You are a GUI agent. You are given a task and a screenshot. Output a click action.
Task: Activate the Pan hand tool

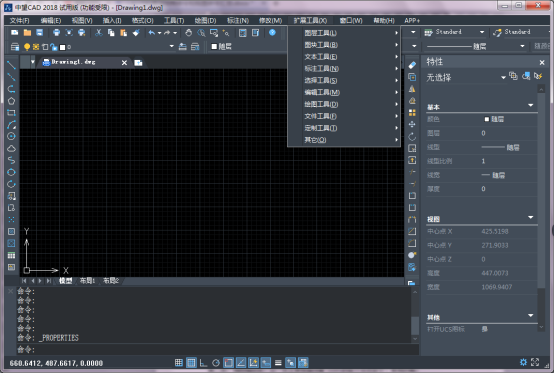[x=189, y=33]
